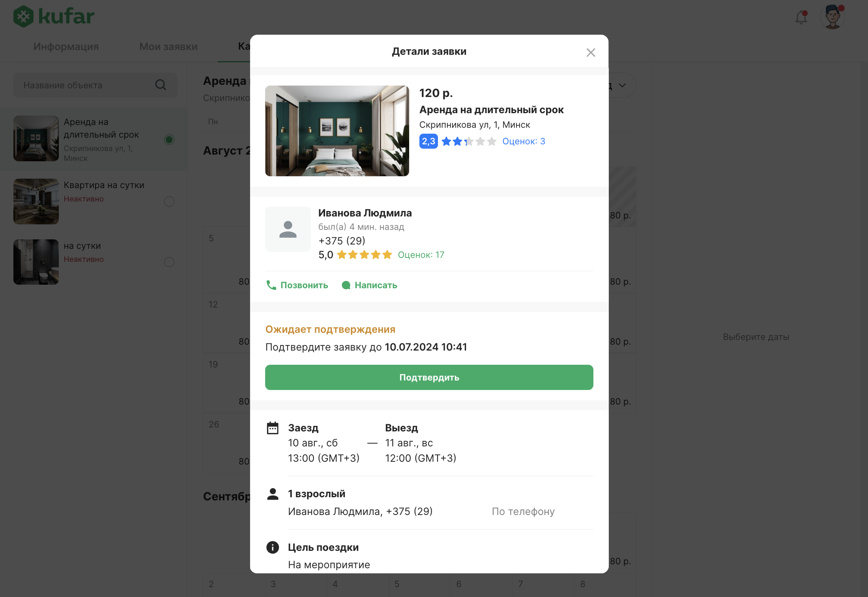868x597 pixels.
Task: Click the check-in date 10 авг., сб
Action: pos(313,443)
